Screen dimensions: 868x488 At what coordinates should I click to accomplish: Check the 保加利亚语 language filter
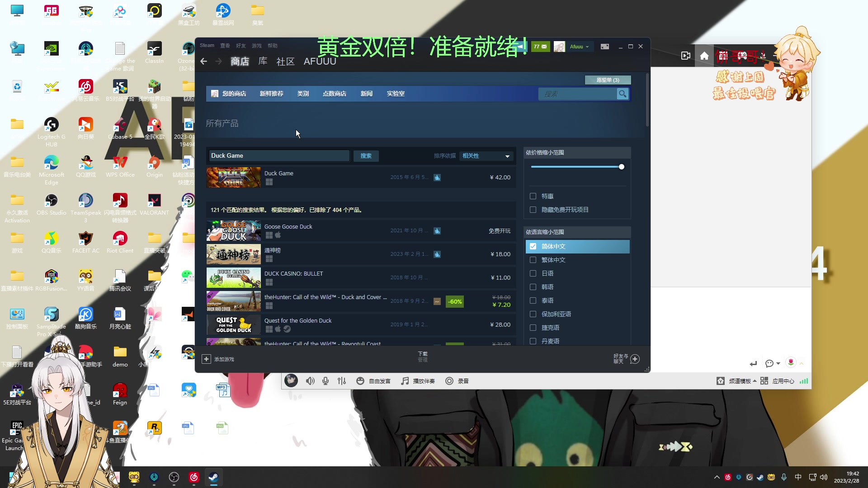coord(533,314)
